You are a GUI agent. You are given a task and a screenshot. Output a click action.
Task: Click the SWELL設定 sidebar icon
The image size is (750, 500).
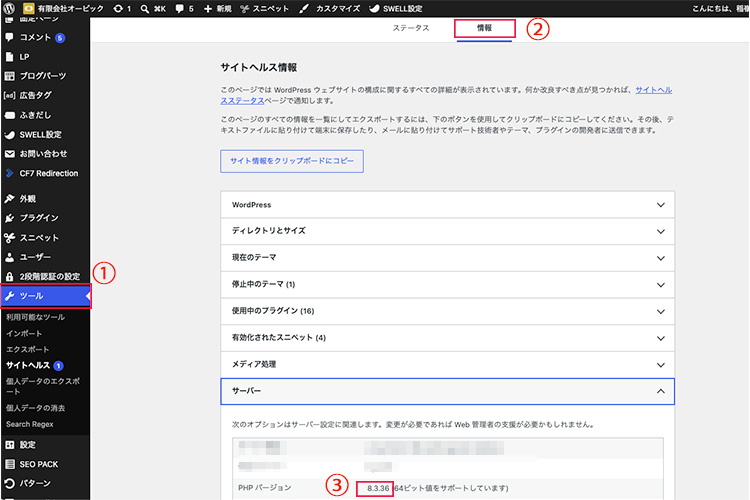point(9,134)
